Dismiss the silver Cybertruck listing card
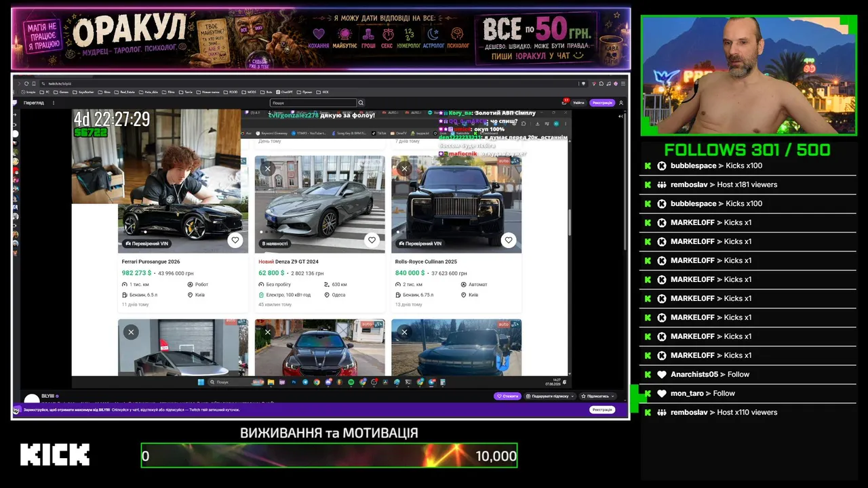Viewport: 868px width, 488px height. pyautogui.click(x=131, y=331)
